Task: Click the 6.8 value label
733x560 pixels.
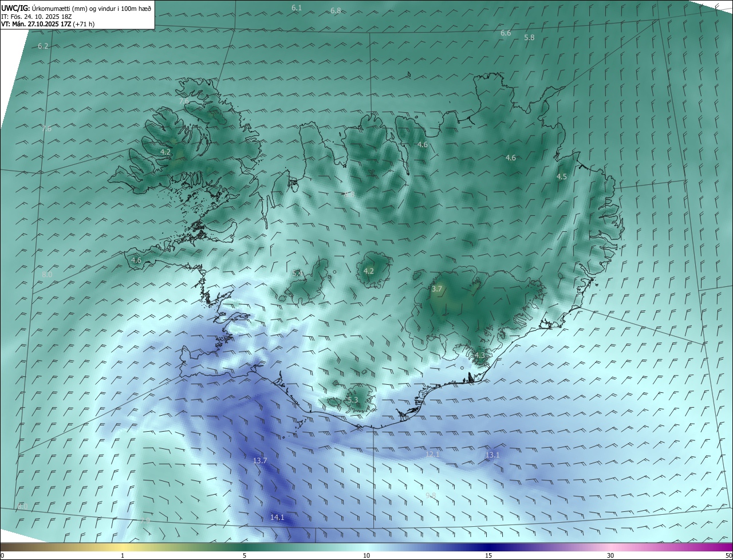Action: pyautogui.click(x=336, y=11)
